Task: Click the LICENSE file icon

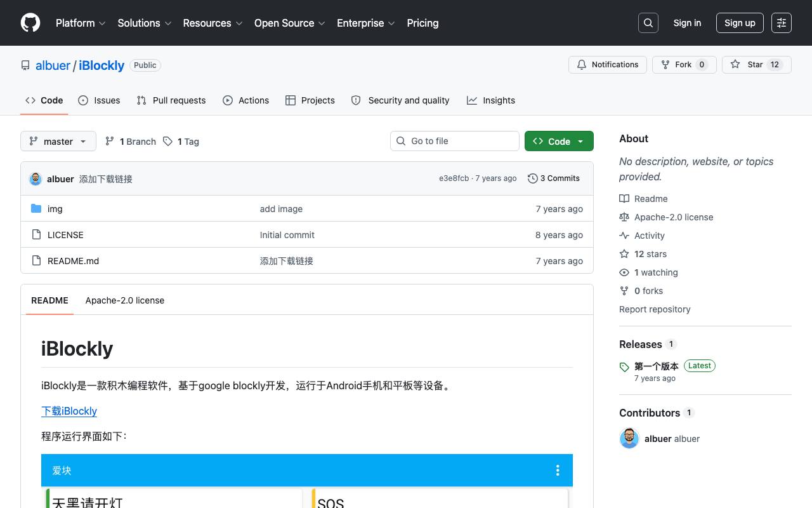Action: tap(36, 235)
